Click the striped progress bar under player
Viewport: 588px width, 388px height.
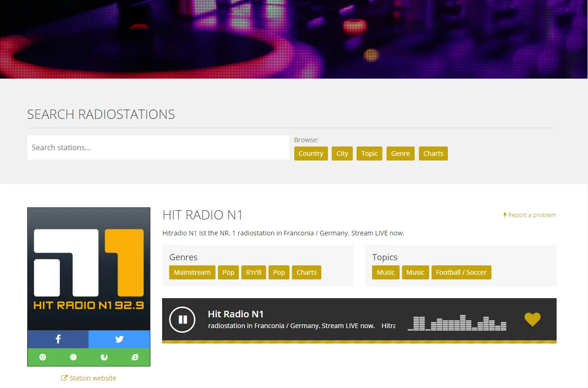click(x=359, y=342)
